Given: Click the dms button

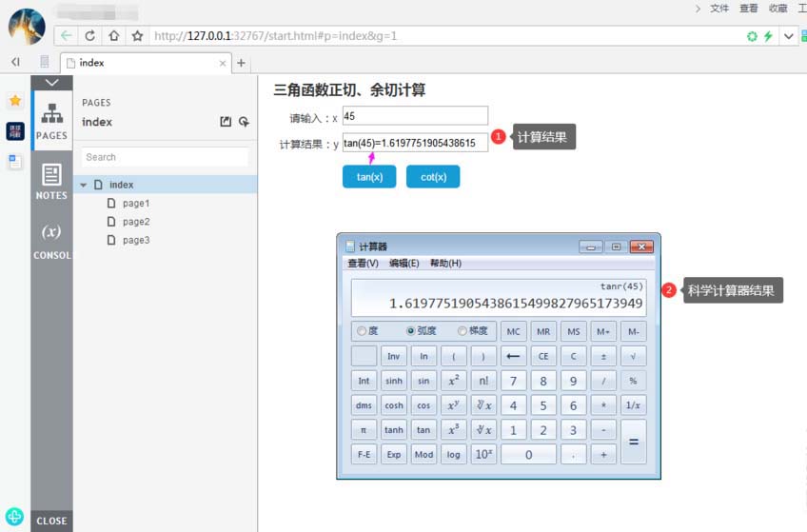Looking at the screenshot, I should click(x=364, y=405).
